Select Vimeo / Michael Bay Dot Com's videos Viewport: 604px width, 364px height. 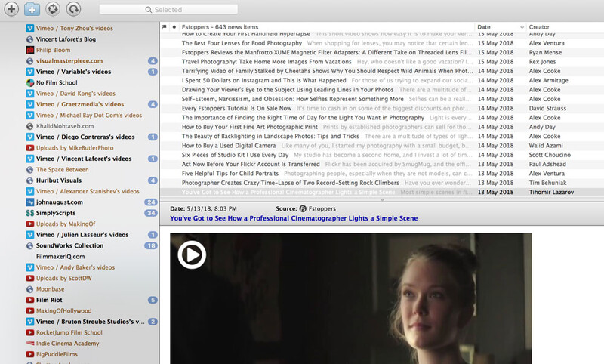(x=89, y=116)
